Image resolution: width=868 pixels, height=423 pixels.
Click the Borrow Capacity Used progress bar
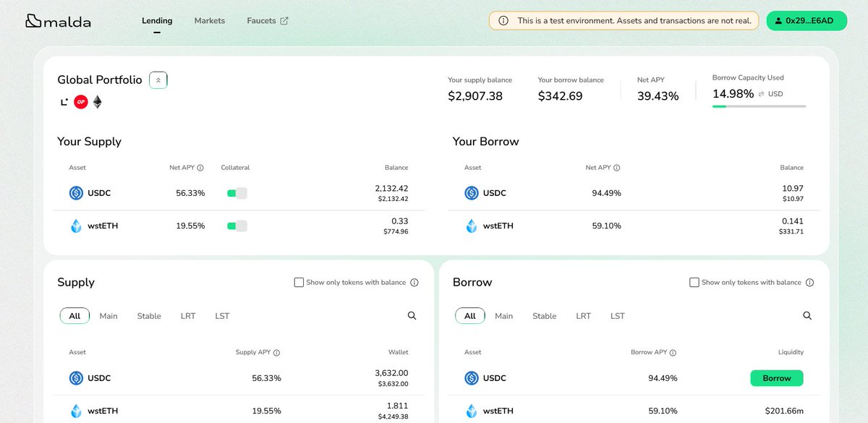(759, 106)
